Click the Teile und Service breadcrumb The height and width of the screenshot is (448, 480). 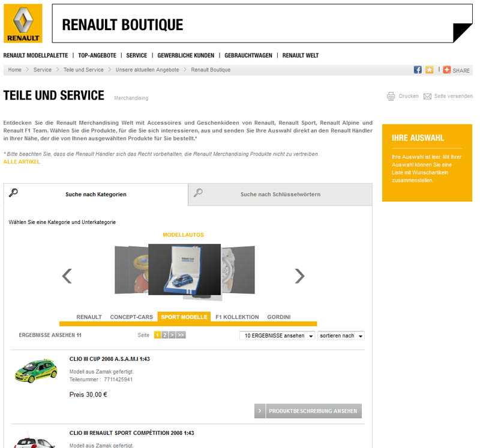point(83,70)
